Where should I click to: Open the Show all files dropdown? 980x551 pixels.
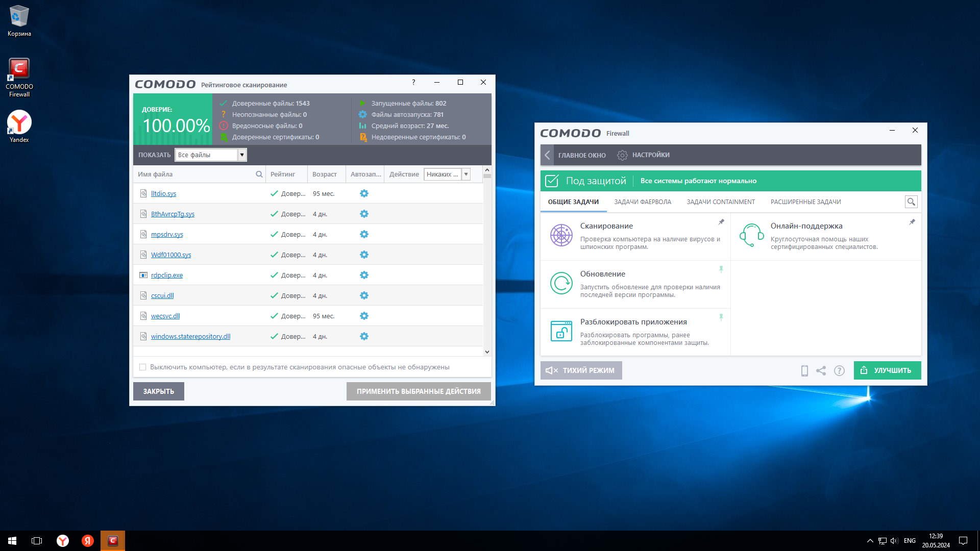pos(242,155)
